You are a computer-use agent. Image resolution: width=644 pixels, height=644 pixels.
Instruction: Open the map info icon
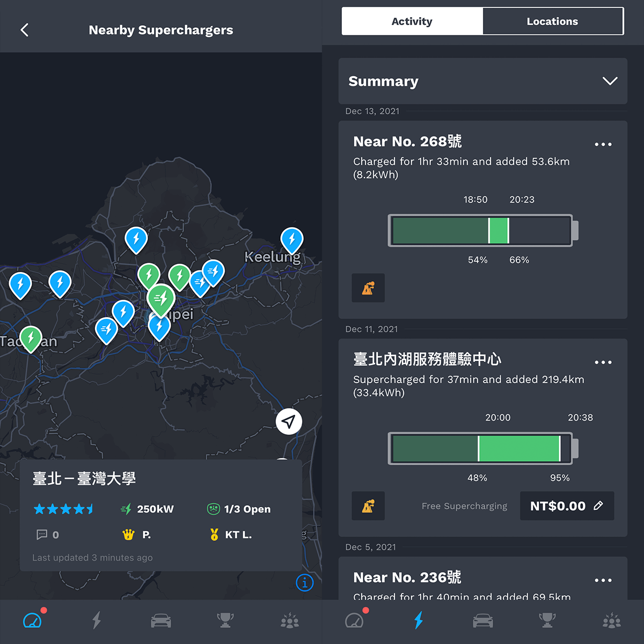click(305, 582)
